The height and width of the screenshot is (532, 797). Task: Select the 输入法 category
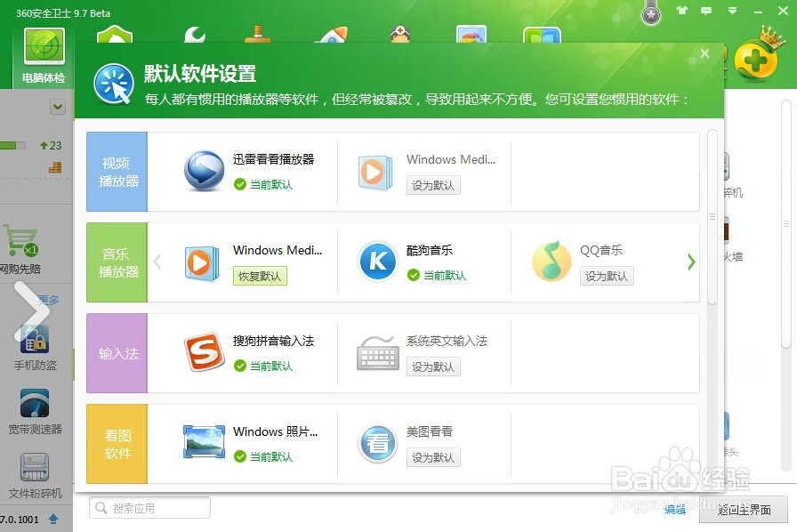117,353
